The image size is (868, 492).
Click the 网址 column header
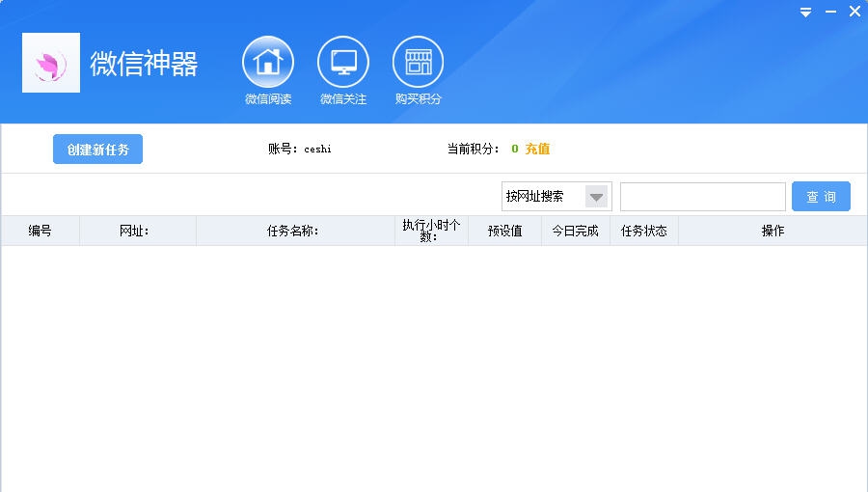(138, 231)
